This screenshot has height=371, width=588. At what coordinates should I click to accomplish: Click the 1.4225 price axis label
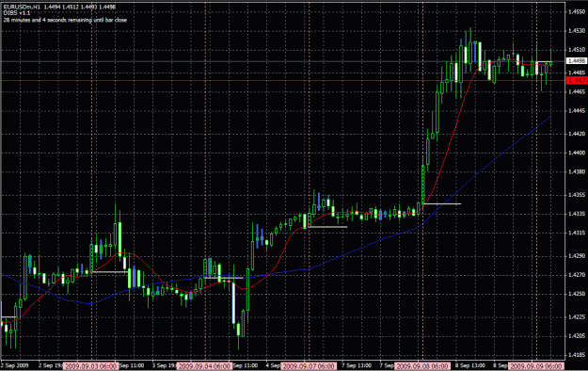(577, 317)
